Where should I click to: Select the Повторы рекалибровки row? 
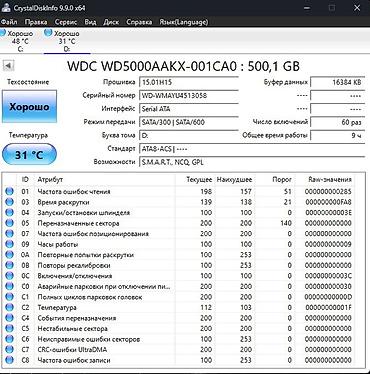[x=178, y=265]
